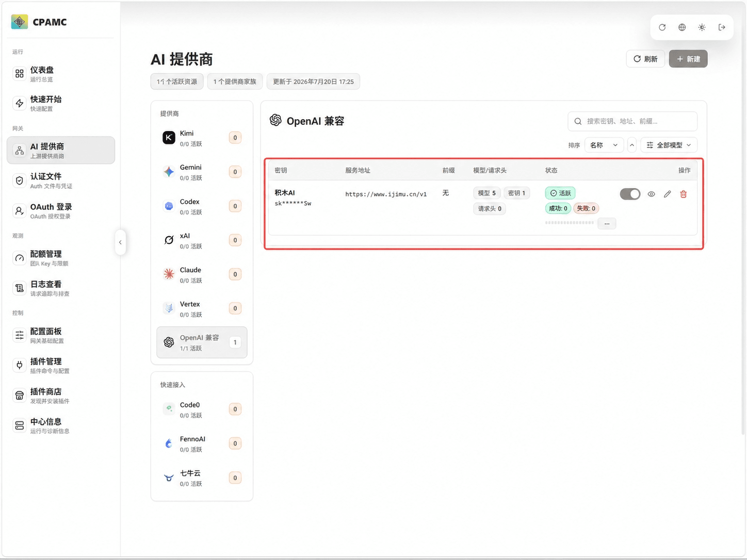This screenshot has height=560, width=747.
Task: Click masked key sk******Sw
Action: click(293, 203)
